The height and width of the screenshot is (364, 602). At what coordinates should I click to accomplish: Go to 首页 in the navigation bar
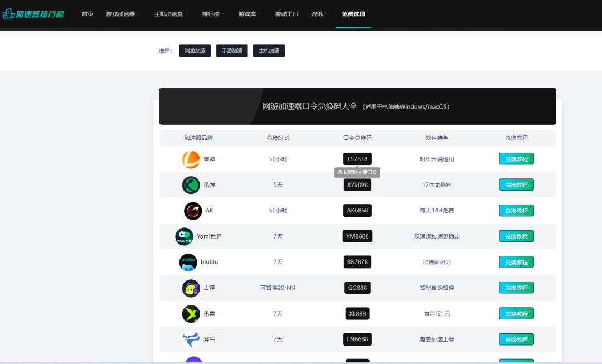click(x=88, y=14)
